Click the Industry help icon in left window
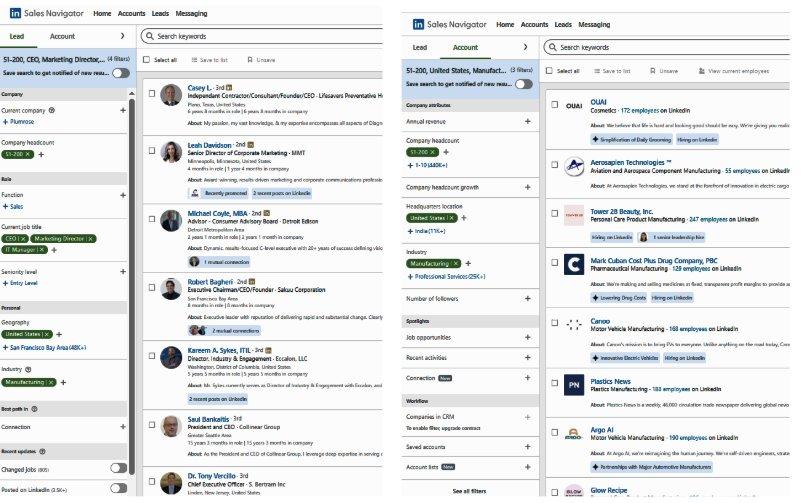Image resolution: width=801 pixels, height=503 pixels. 28,369
